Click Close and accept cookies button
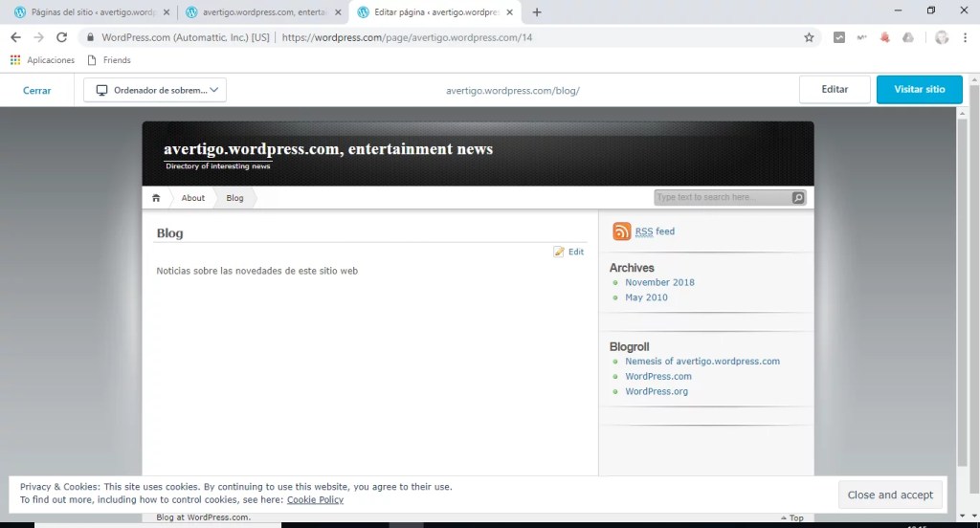980x528 pixels. [x=890, y=495]
